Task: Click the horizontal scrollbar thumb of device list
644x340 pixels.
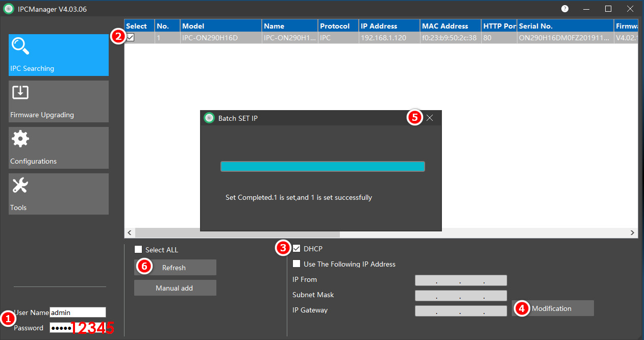Action: pyautogui.click(x=237, y=233)
